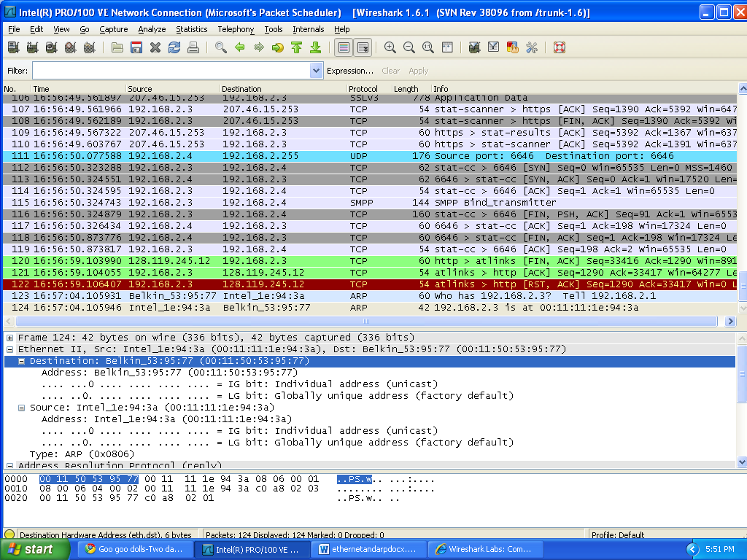747x560 pixels.
Task: Click Profile: Default in status bar
Action: 617,534
